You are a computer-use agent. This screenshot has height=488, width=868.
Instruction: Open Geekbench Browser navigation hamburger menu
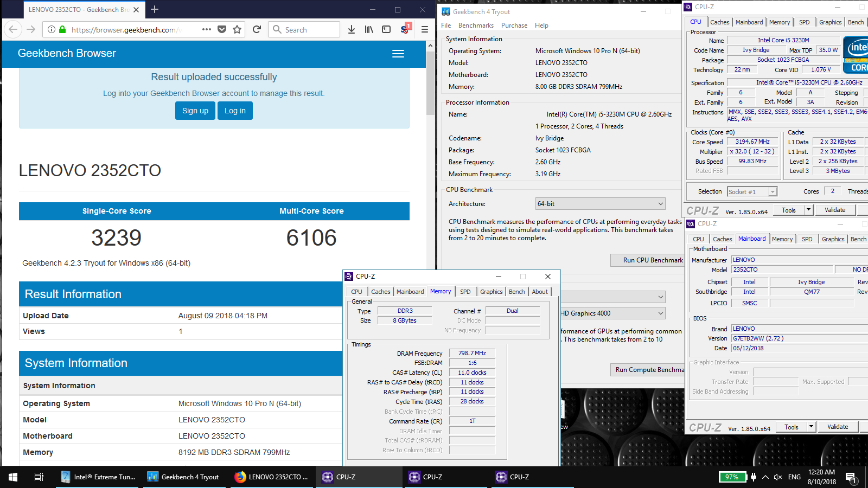[398, 54]
